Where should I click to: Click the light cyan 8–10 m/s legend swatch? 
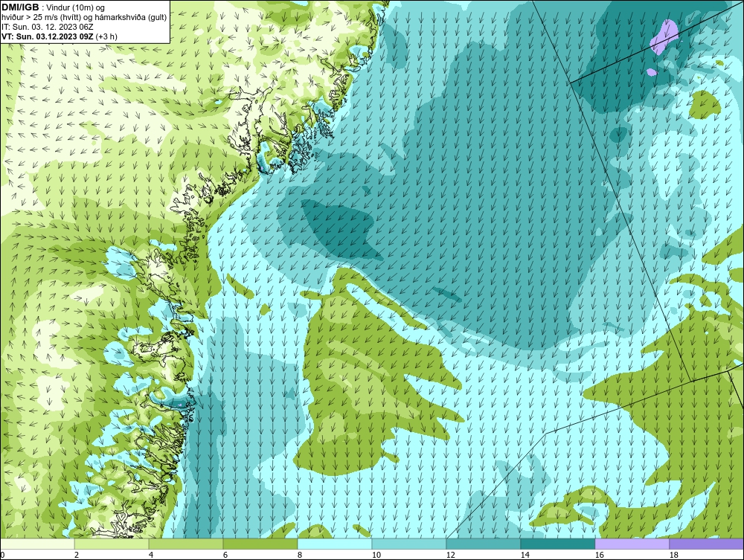point(335,544)
